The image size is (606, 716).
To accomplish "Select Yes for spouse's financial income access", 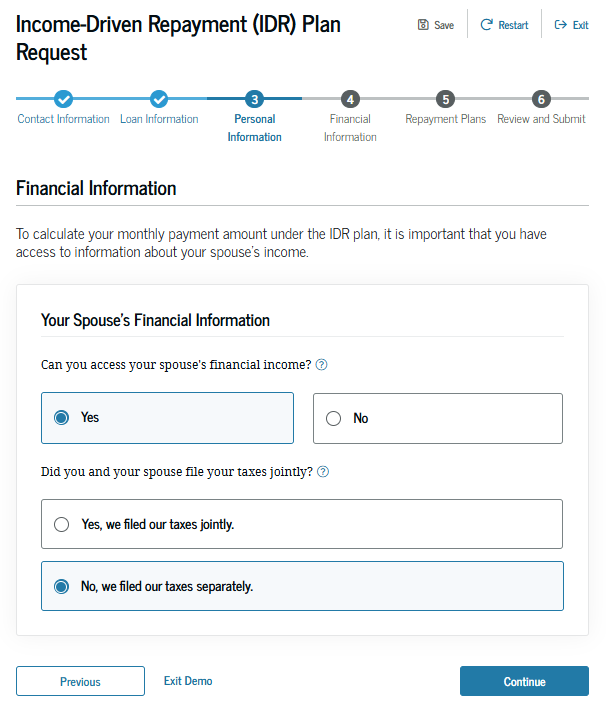I will (x=167, y=417).
